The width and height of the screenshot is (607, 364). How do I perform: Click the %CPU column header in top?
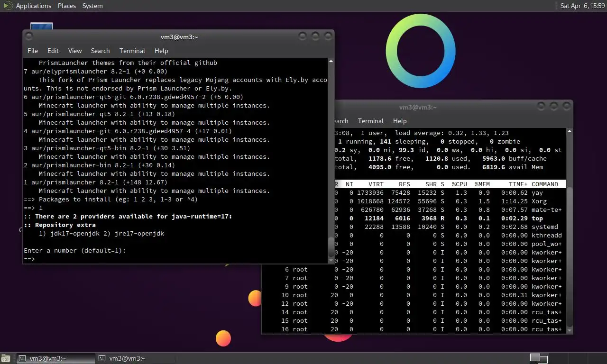pyautogui.click(x=460, y=184)
